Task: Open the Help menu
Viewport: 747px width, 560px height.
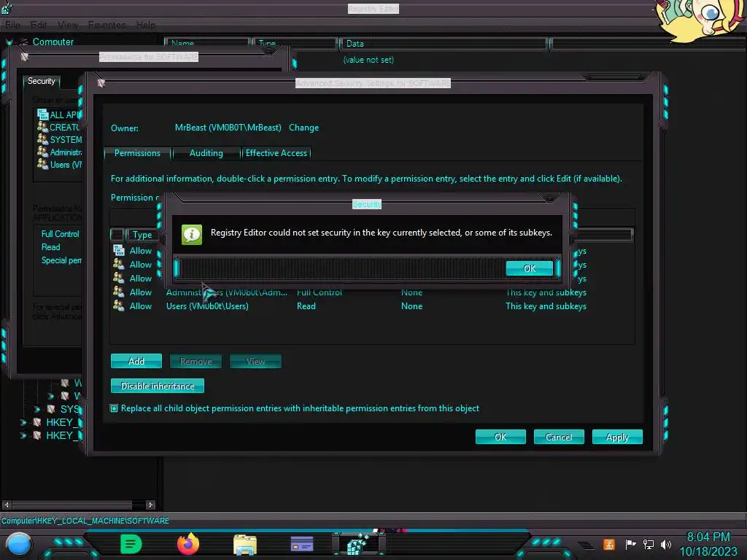Action: (146, 25)
